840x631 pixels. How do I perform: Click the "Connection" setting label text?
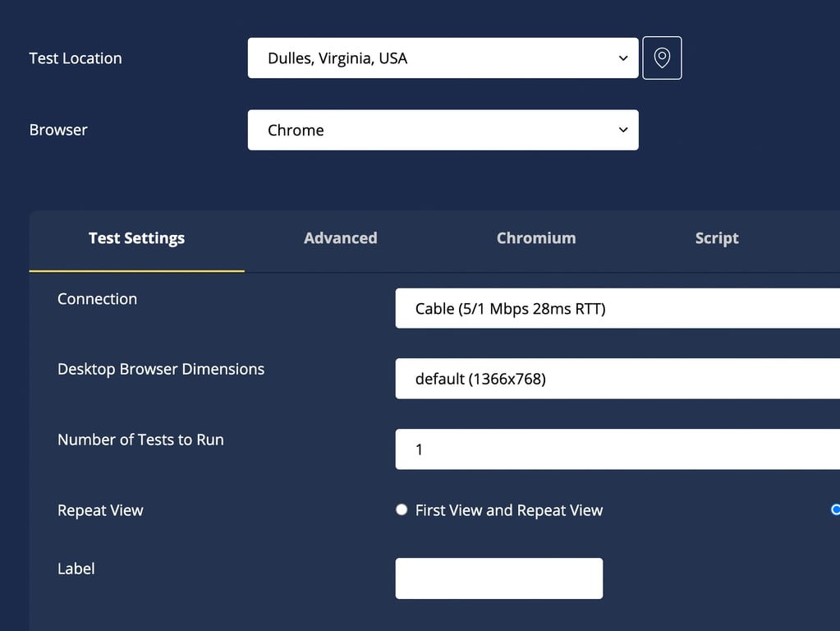click(x=97, y=299)
